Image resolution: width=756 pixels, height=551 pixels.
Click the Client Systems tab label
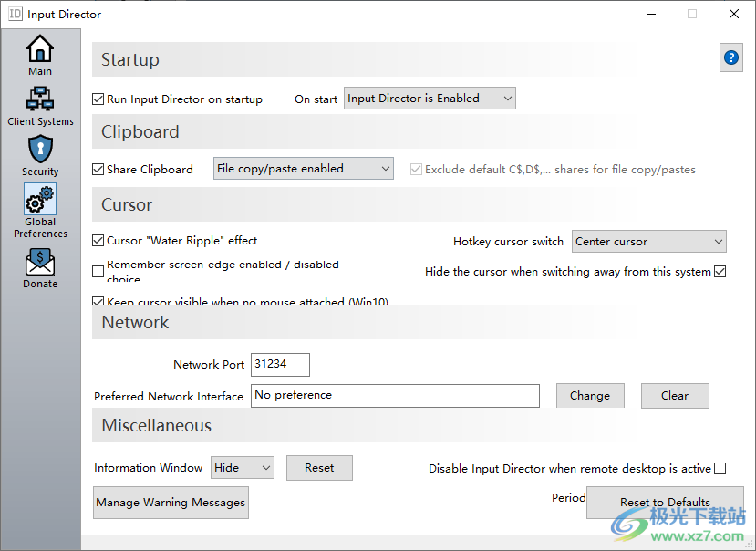tap(40, 121)
